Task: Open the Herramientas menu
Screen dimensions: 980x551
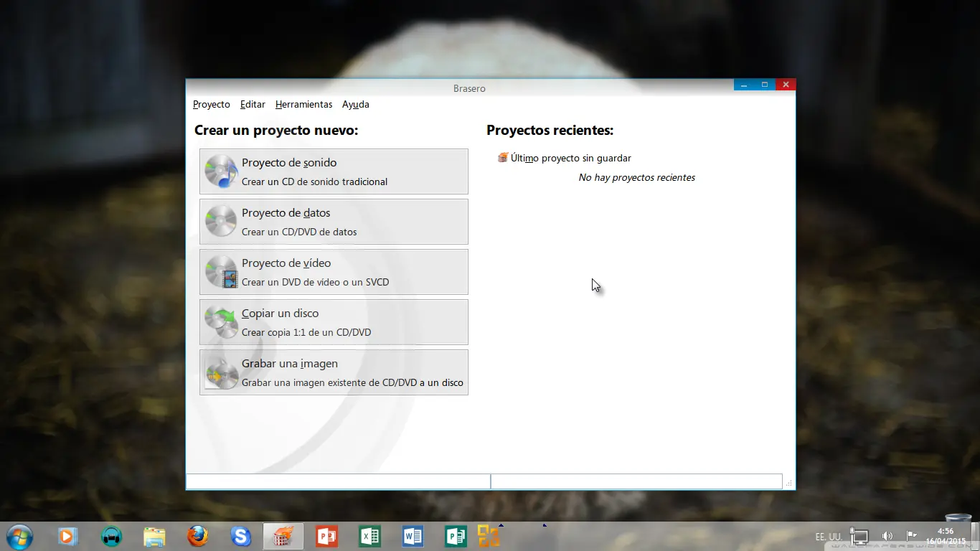Action: tap(304, 105)
